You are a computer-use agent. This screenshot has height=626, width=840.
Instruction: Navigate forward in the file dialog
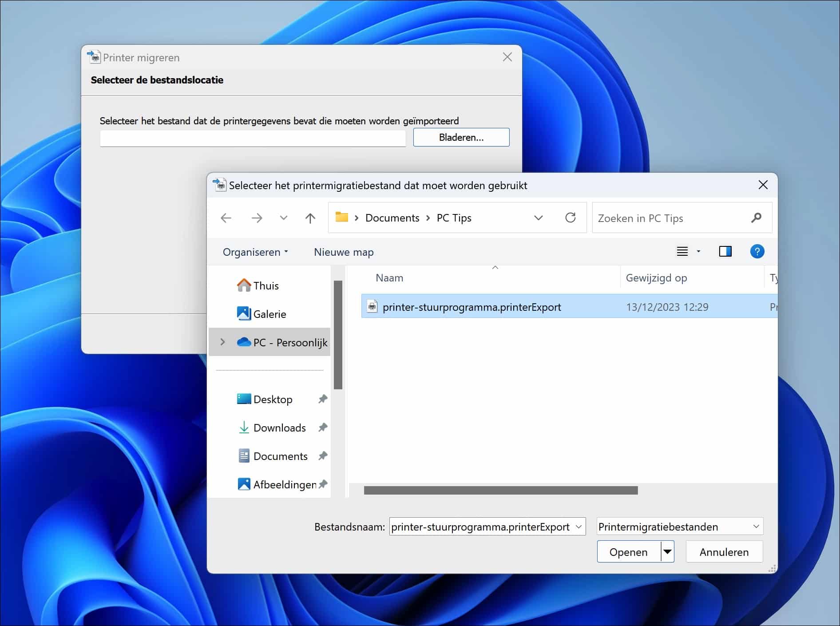pyautogui.click(x=257, y=218)
